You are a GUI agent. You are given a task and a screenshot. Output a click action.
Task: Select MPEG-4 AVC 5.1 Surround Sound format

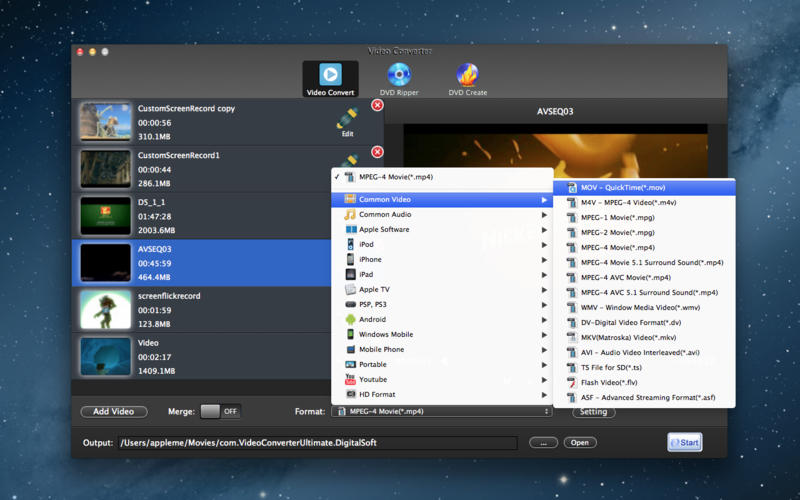click(644, 292)
